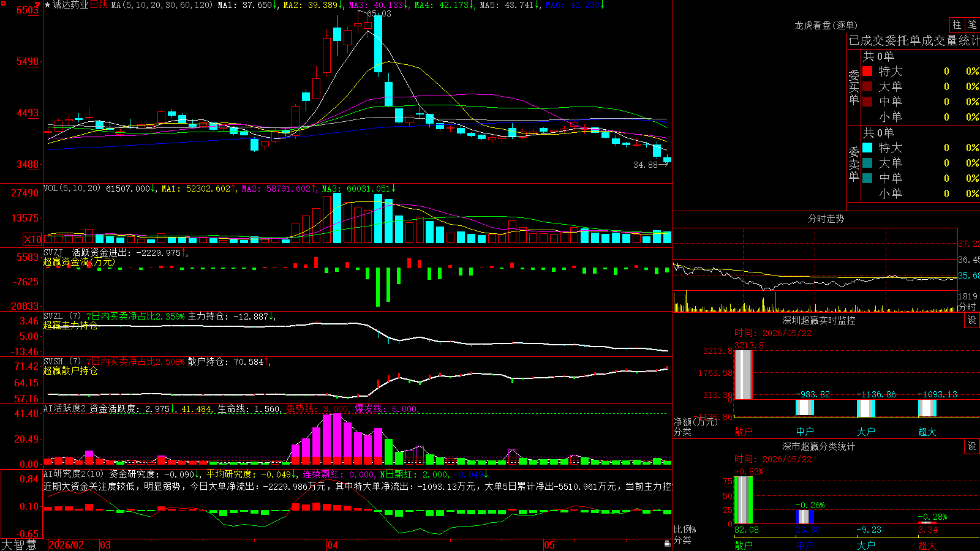Click the 中户 ratio bar labeled -0.26%
This screenshot has width=980, height=551.
[805, 517]
